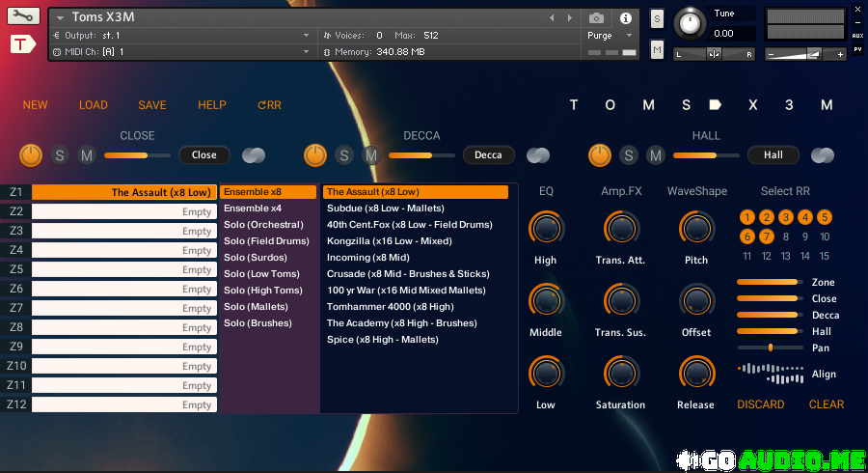Viewport: 868px width, 473px height.
Task: Click the Release knob
Action: pos(696,373)
